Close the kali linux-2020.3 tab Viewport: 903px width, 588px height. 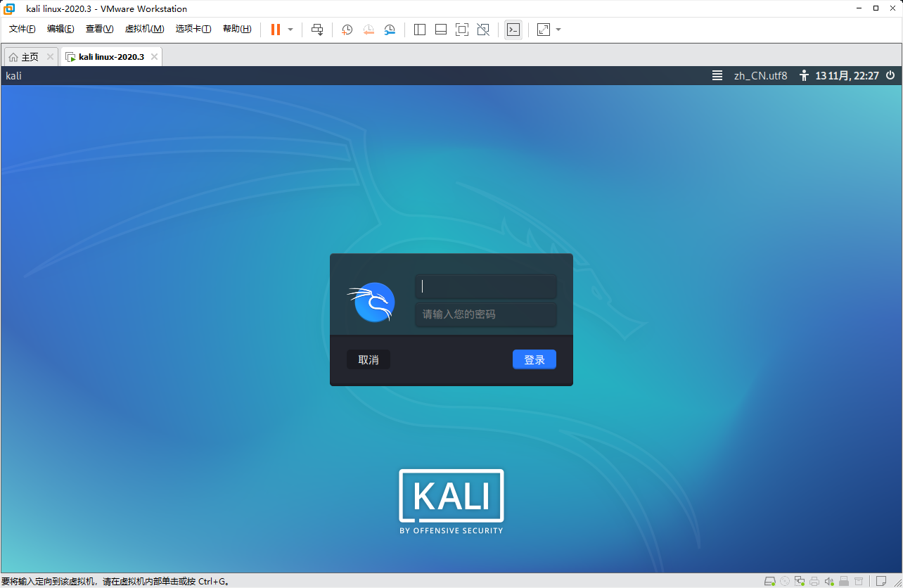(154, 57)
